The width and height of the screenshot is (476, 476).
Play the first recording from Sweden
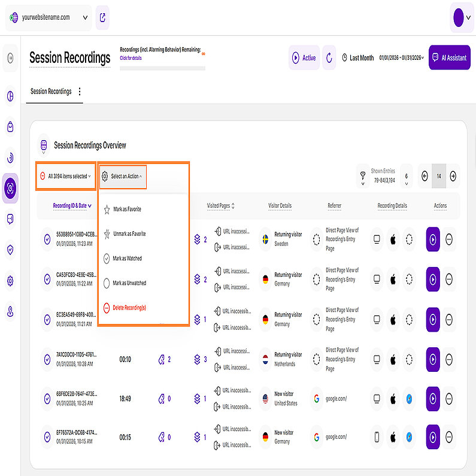coord(432,239)
